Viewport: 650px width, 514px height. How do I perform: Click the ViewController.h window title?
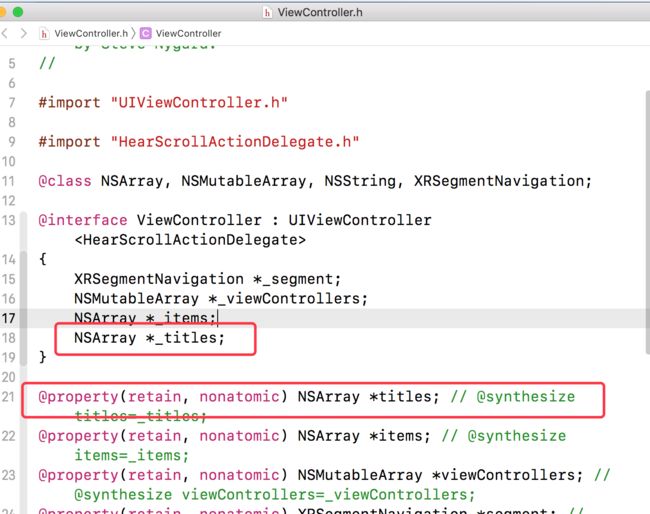pos(320,12)
